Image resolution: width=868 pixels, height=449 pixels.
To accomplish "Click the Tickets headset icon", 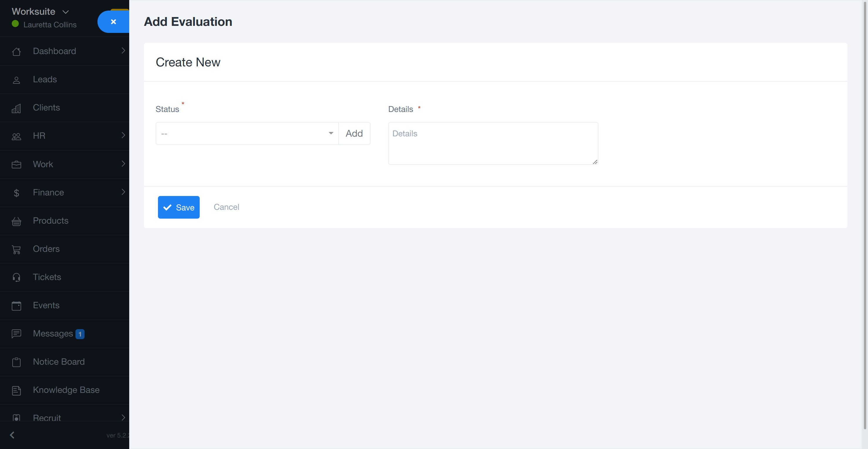I will click(16, 277).
